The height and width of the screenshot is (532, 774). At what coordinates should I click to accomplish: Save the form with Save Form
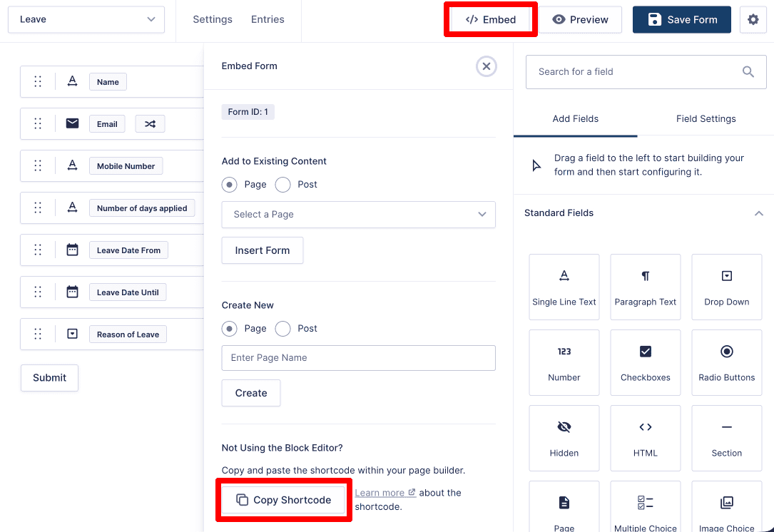click(682, 20)
